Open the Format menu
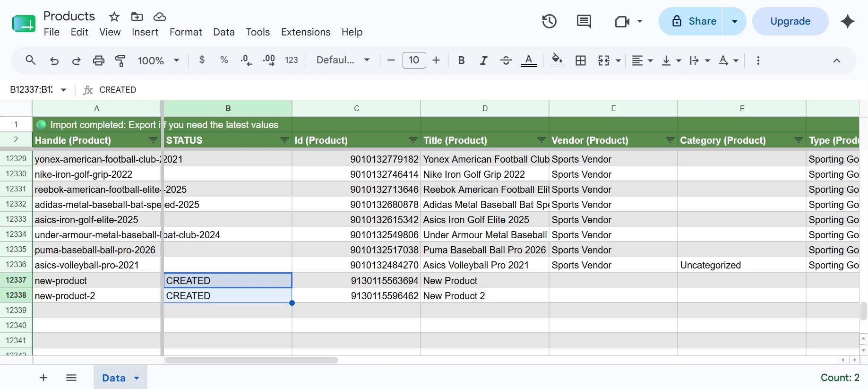Viewport: 868px width, 389px height. tap(186, 32)
